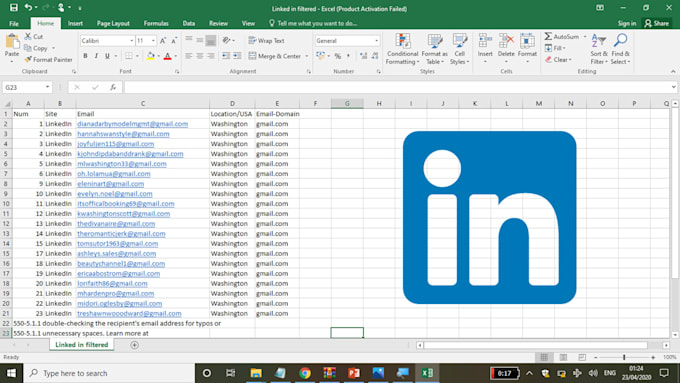
Task: Toggle Italic formatting
Action: tap(96, 56)
